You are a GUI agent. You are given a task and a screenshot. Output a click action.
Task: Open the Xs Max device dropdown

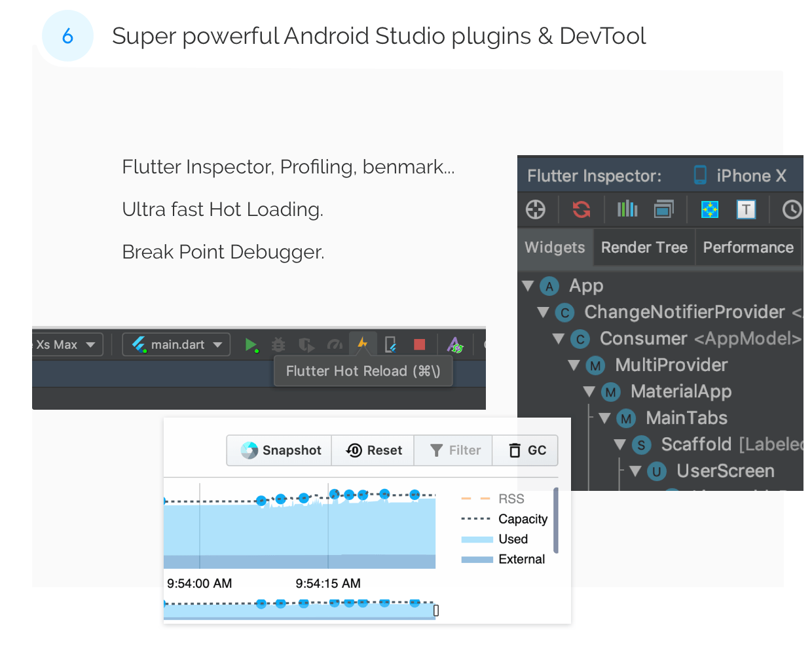67,344
